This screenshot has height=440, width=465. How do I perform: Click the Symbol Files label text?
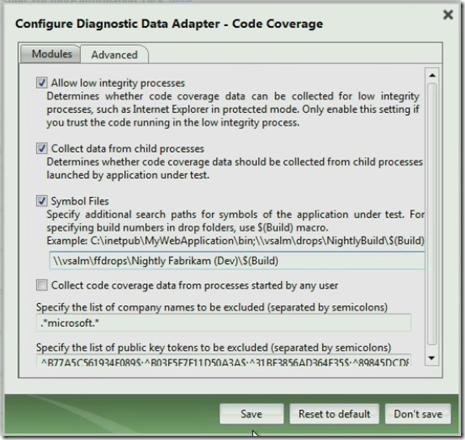click(80, 201)
